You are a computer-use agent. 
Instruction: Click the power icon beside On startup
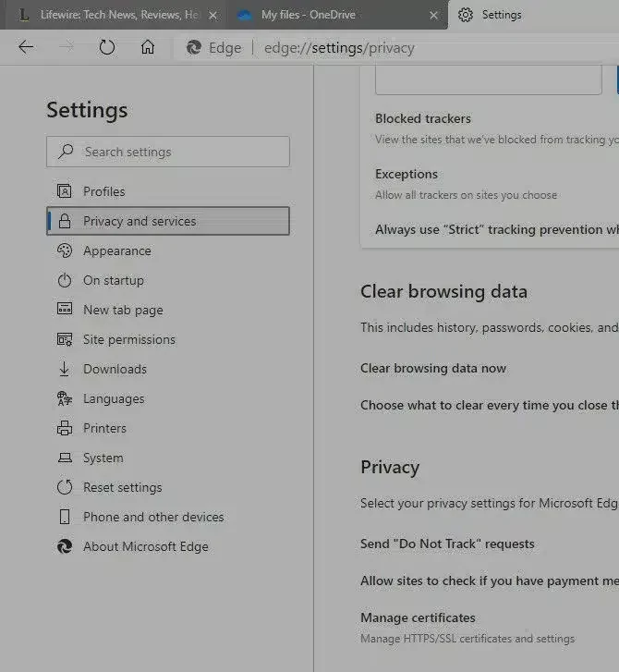click(x=65, y=280)
